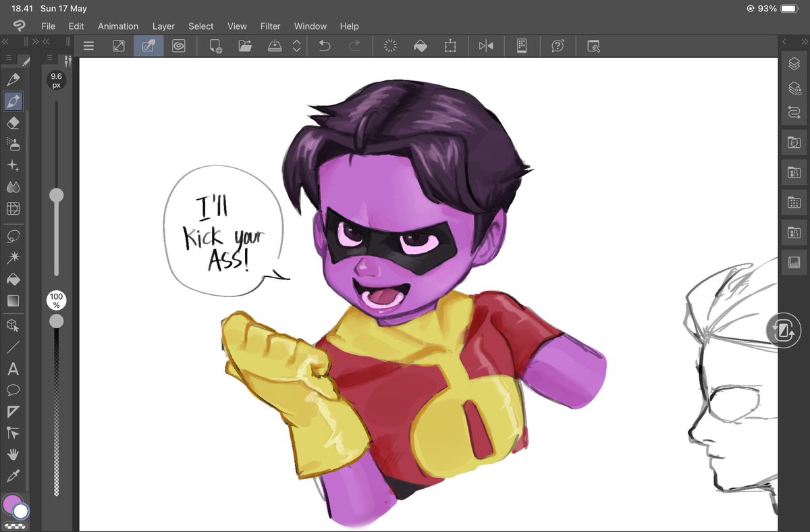
Task: Open the Animation menu
Action: pos(118,26)
